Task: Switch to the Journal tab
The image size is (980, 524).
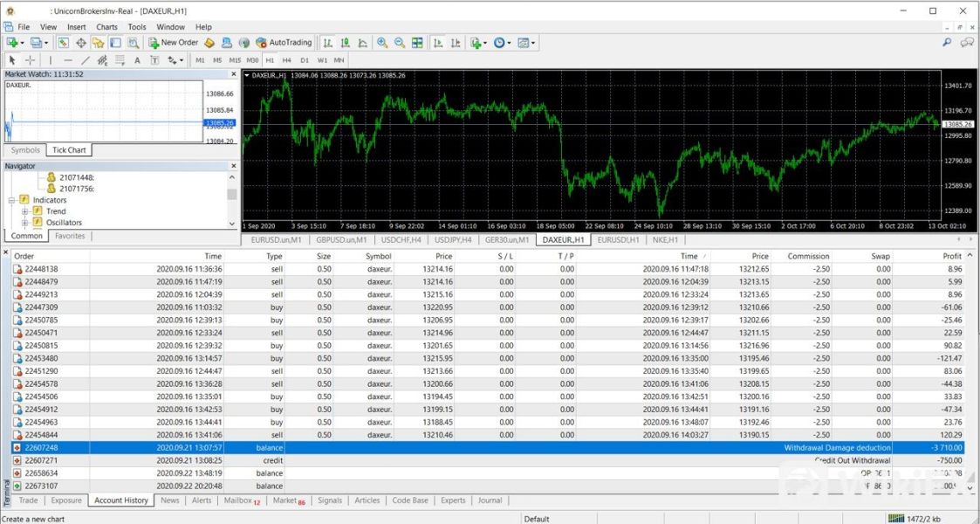Action: click(x=490, y=500)
